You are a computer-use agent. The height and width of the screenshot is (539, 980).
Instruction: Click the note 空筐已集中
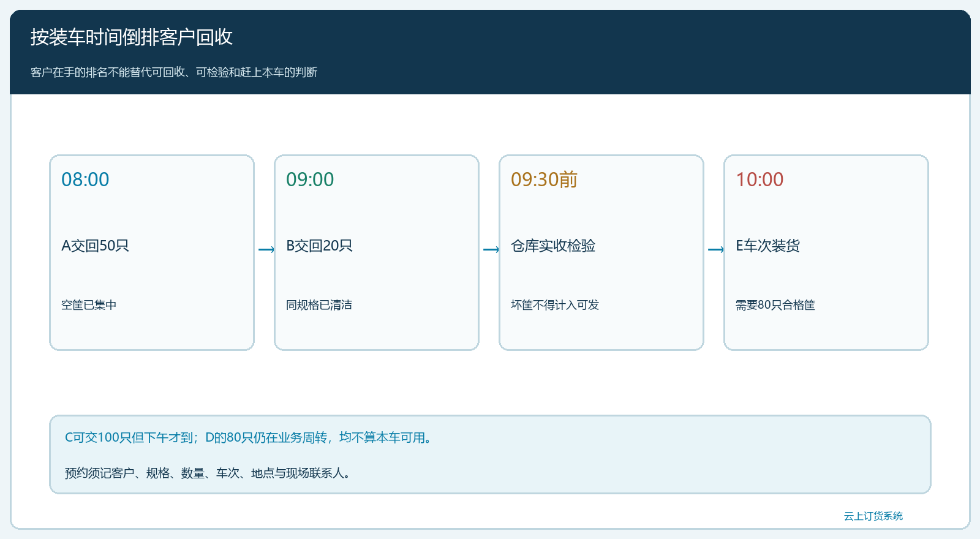pyautogui.click(x=89, y=305)
